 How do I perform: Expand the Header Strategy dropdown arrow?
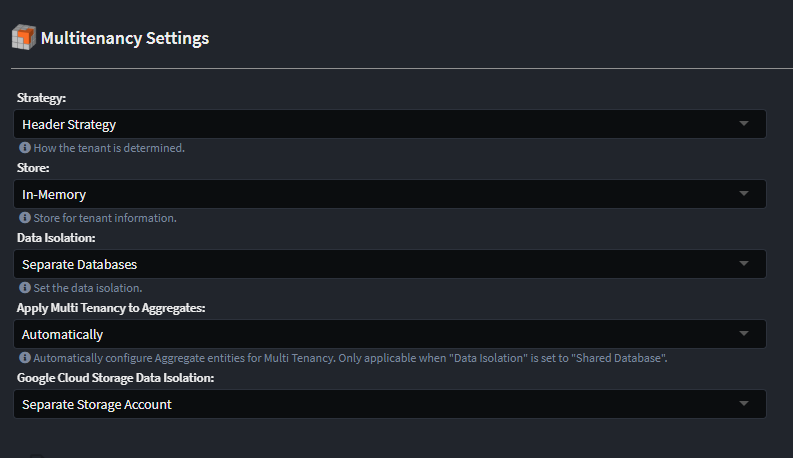coord(743,124)
